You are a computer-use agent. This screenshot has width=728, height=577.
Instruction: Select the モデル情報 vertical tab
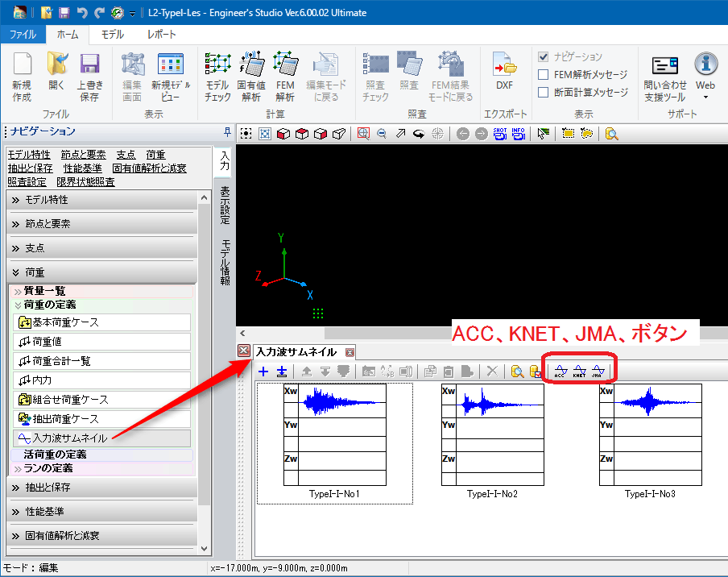(x=225, y=263)
